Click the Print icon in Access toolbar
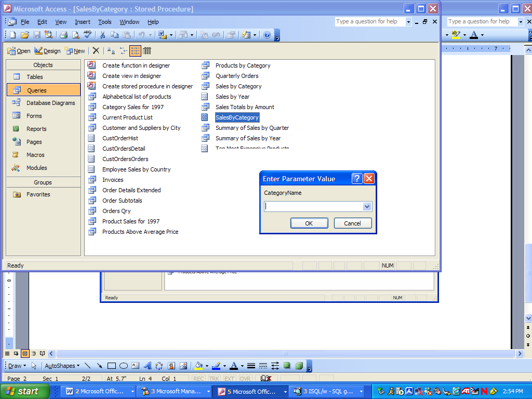Viewport: 532px width, 399px height. coord(63,35)
